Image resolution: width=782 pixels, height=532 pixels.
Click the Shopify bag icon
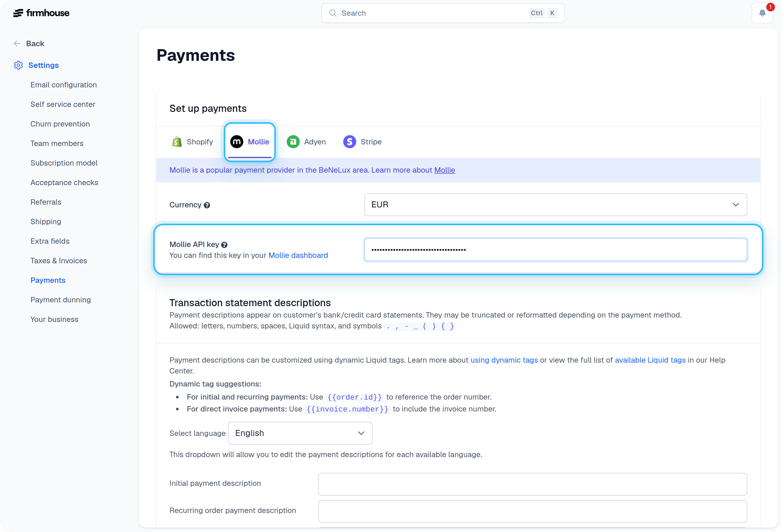(177, 142)
